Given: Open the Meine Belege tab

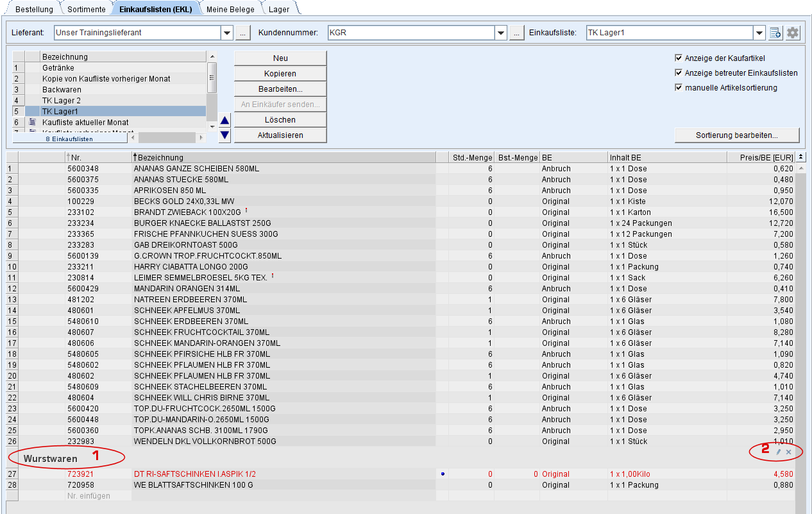Looking at the screenshot, I should point(230,10).
